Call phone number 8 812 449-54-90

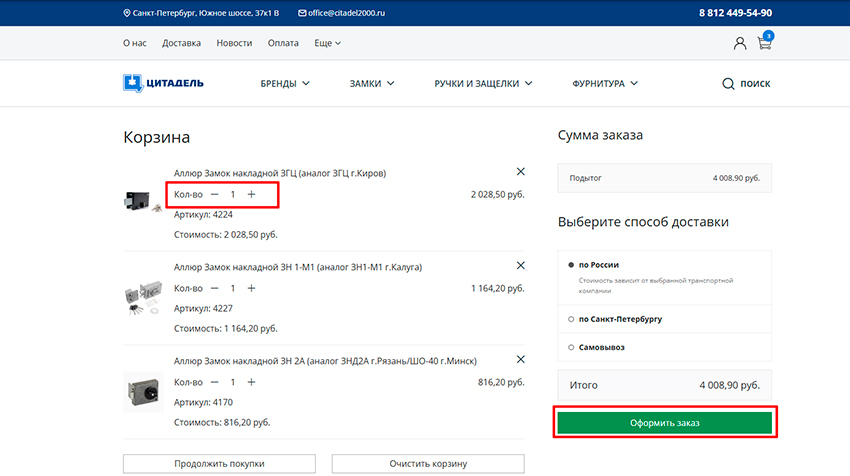coord(735,13)
